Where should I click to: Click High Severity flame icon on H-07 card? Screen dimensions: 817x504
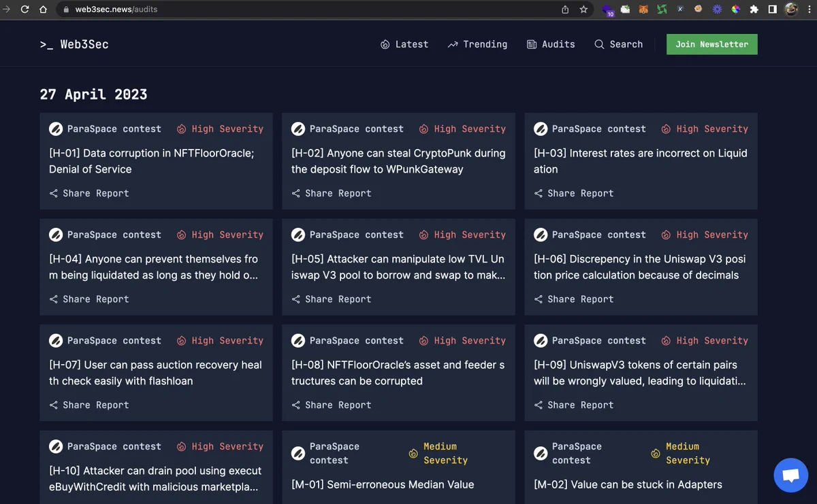tap(181, 341)
